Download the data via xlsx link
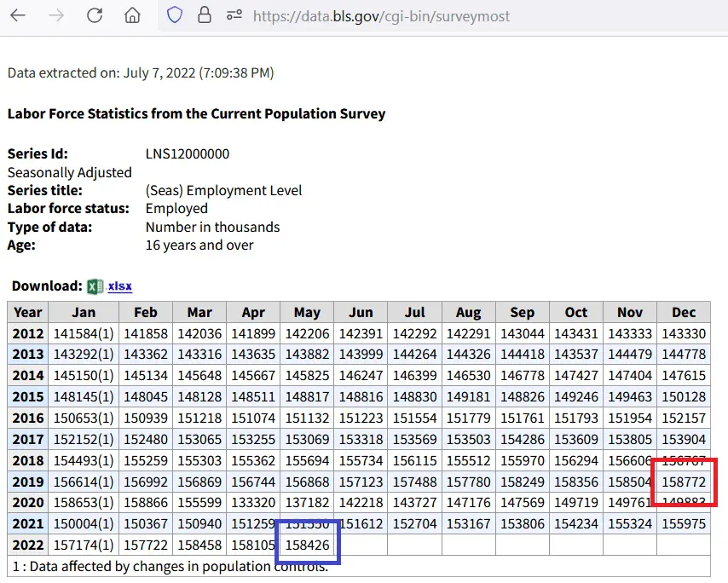The height and width of the screenshot is (583, 728). [120, 286]
